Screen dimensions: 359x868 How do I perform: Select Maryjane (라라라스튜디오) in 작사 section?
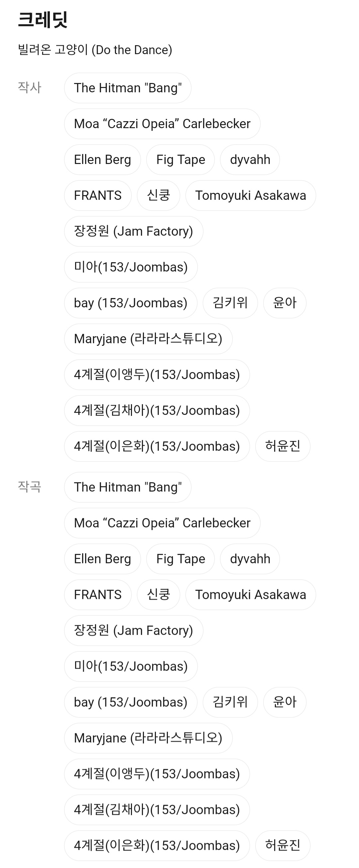tap(148, 339)
